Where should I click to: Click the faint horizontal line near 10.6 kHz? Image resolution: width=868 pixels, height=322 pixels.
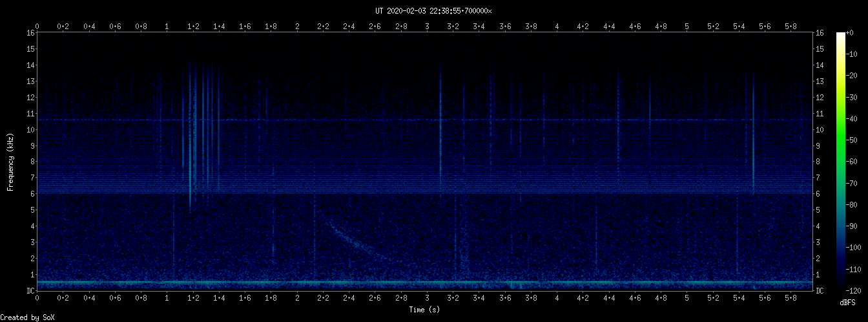click(424, 120)
